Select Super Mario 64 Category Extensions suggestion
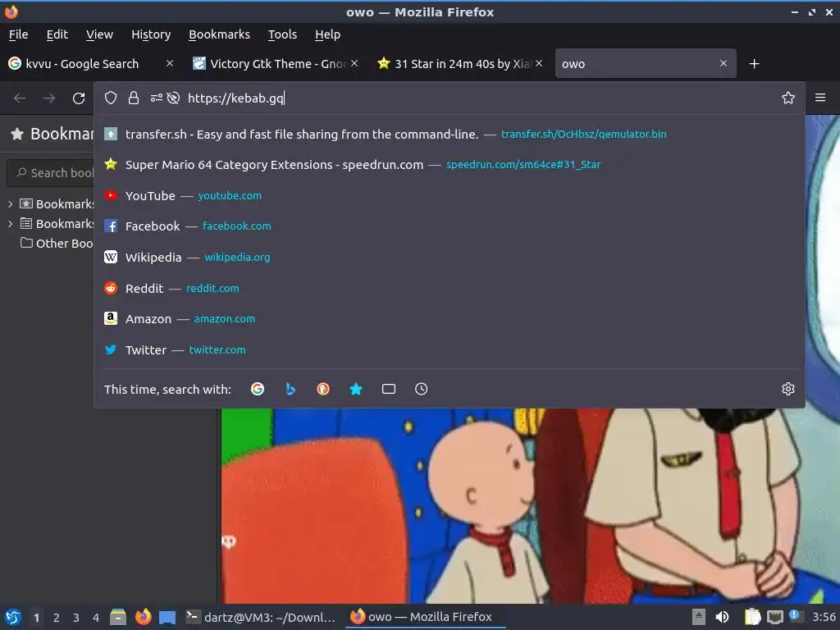Screen dimensions: 840x630 pos(450,164)
